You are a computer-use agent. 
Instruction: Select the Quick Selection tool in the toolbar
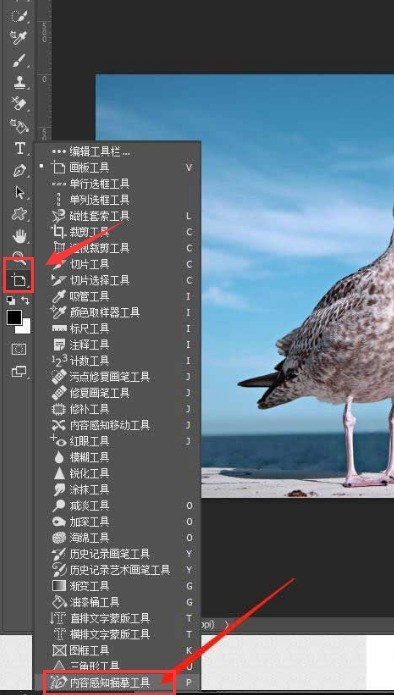point(19,16)
